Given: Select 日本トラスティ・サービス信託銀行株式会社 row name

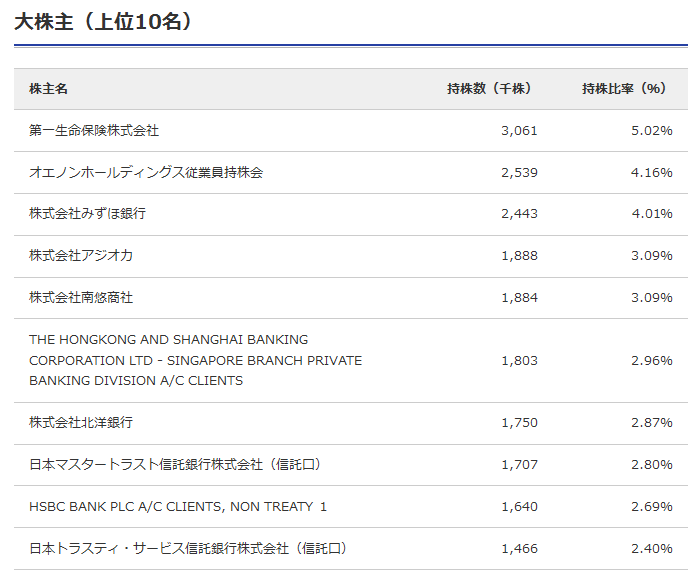Looking at the screenshot, I should tap(188, 548).
